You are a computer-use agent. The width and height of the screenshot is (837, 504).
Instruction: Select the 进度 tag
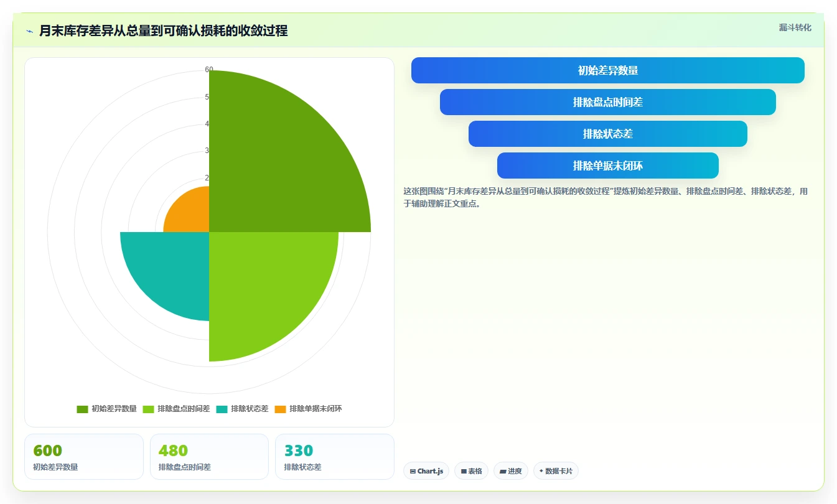coord(511,471)
